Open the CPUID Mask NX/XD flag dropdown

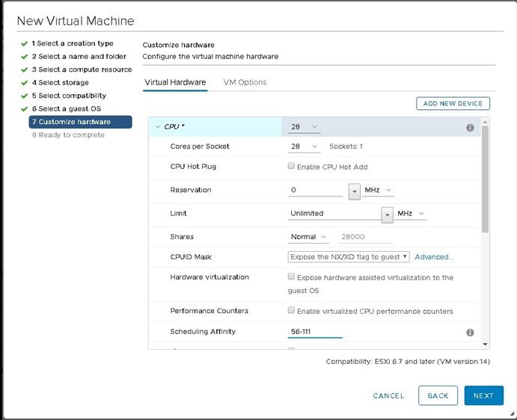tap(349, 257)
